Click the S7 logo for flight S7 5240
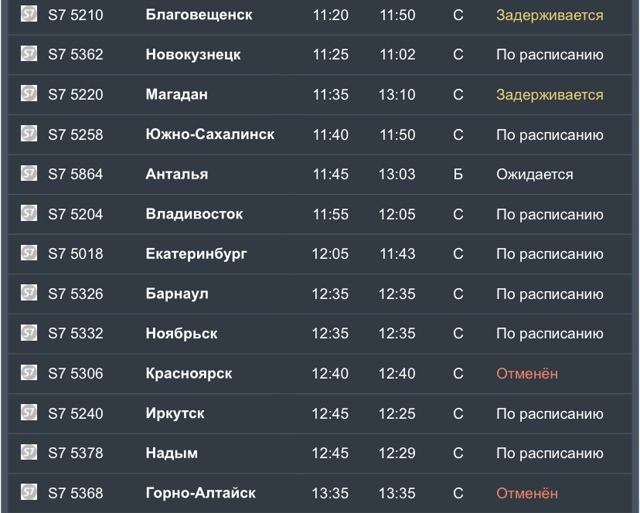Viewport: 640px width, 513px height. pyautogui.click(x=29, y=413)
